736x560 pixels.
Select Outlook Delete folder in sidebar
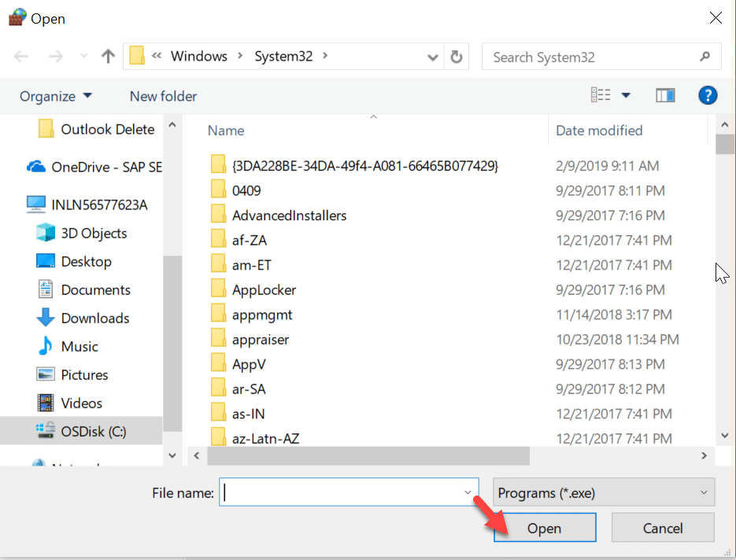[96, 129]
